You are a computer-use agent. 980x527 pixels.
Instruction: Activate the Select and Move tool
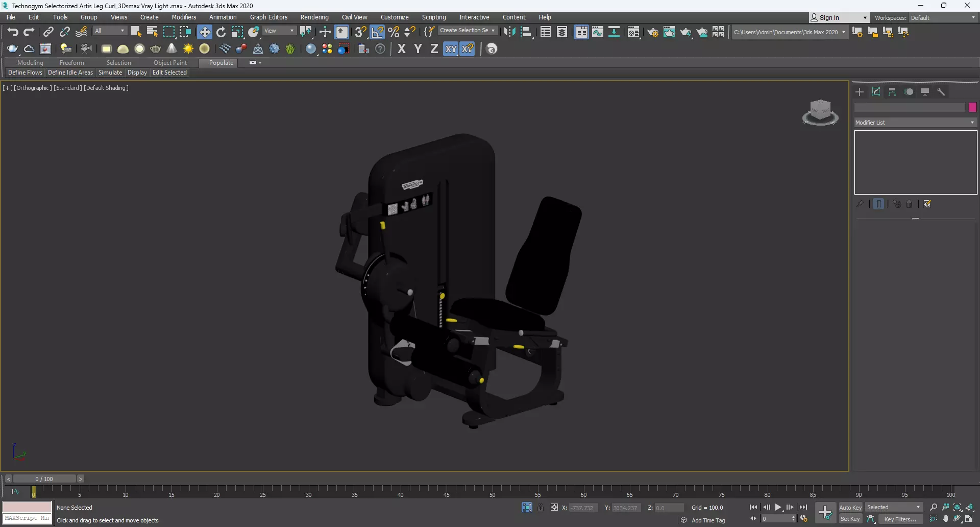coord(205,32)
